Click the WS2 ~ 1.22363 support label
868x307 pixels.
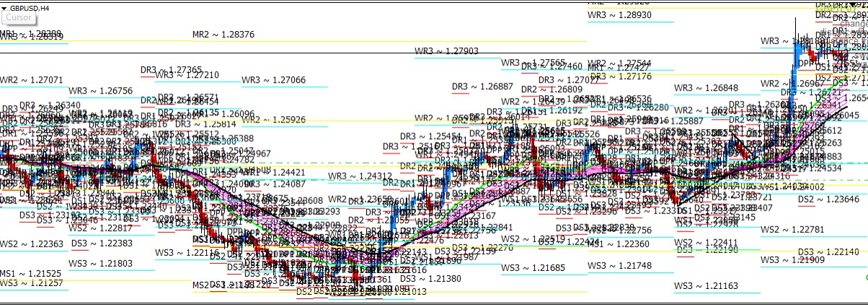(x=31, y=244)
